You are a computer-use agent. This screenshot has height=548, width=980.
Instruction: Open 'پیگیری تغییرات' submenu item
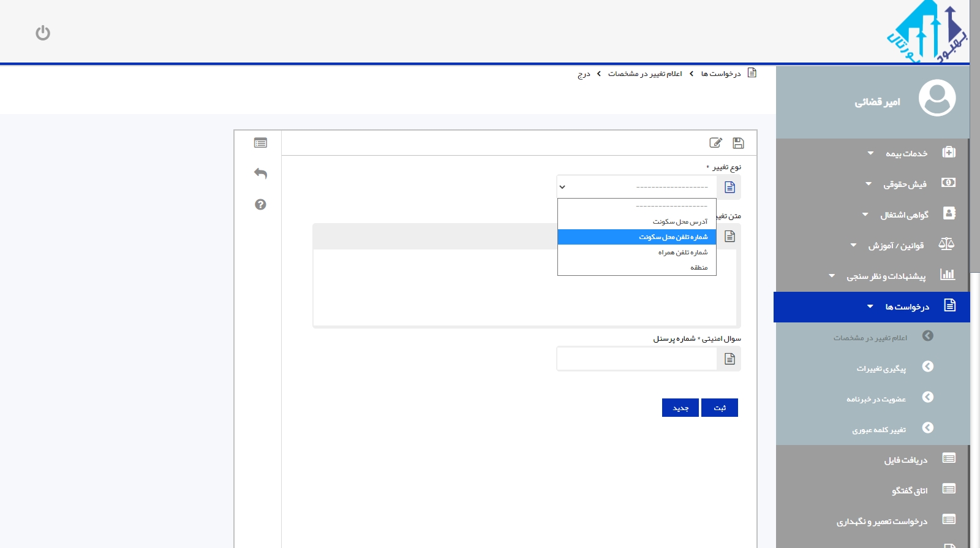point(881,368)
